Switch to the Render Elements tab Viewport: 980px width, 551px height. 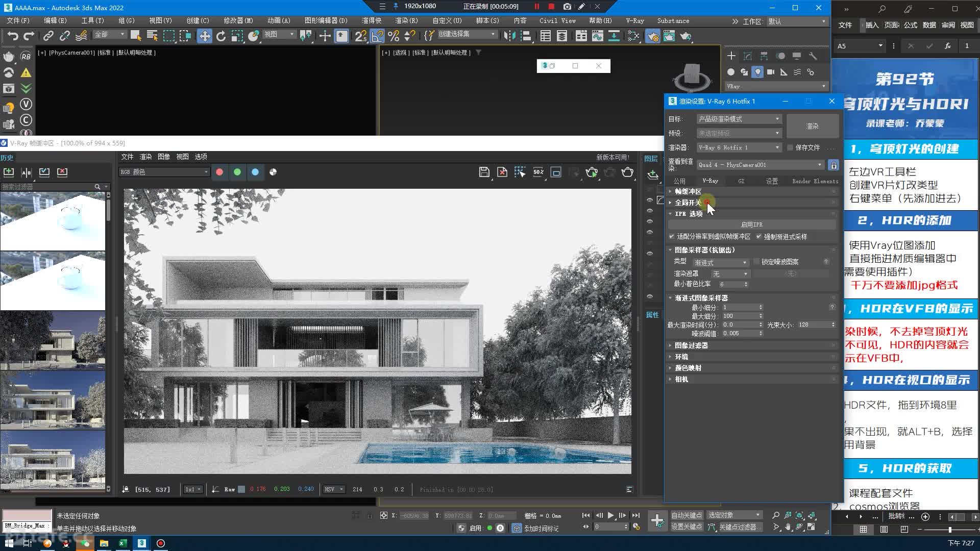pyautogui.click(x=815, y=181)
